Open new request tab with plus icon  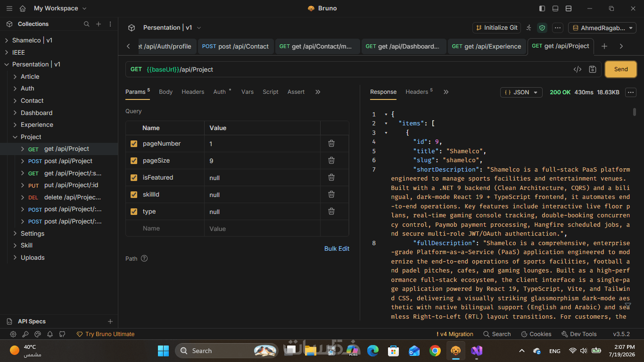604,46
